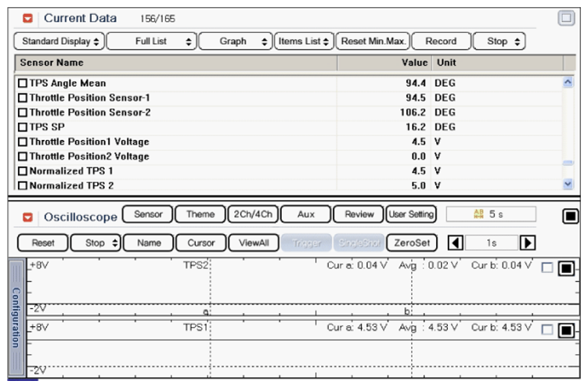Screen dimensions: 588x388
Task: Open the Graph dropdown menu
Action: (234, 41)
